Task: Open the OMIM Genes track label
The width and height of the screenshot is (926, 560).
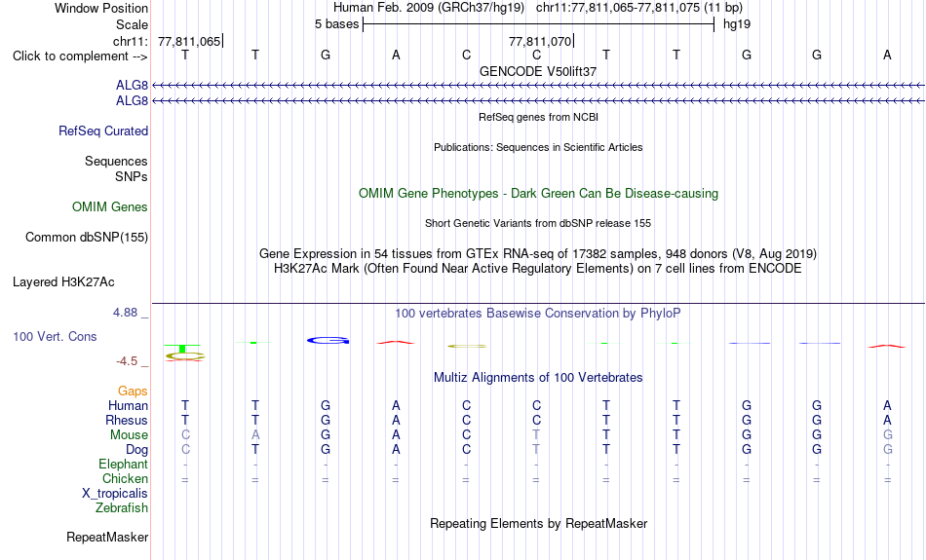Action: coord(110,207)
